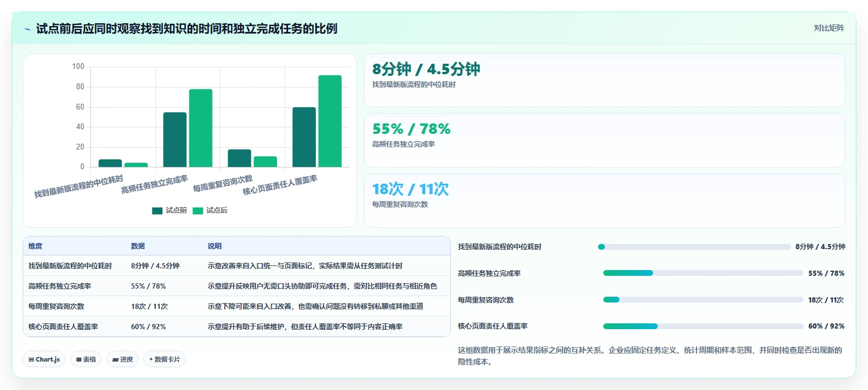Click the 进度 tag pill
Viewport: 868px width, 390px height.
pos(122,359)
